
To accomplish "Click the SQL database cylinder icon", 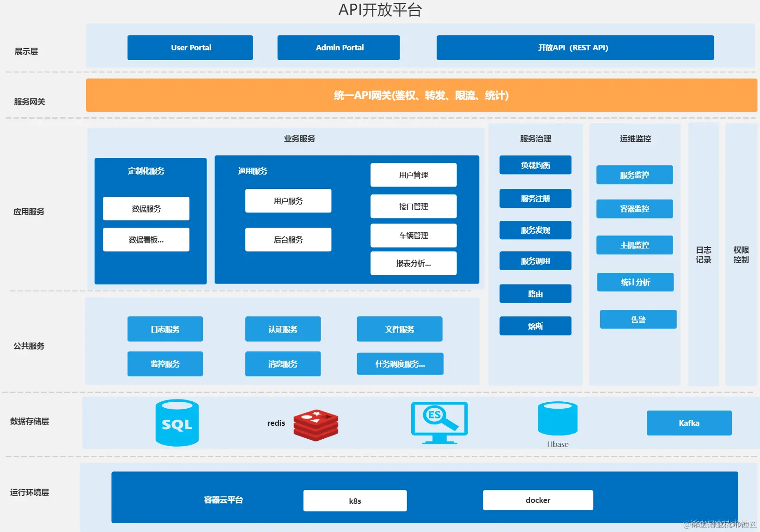I will 177,423.
